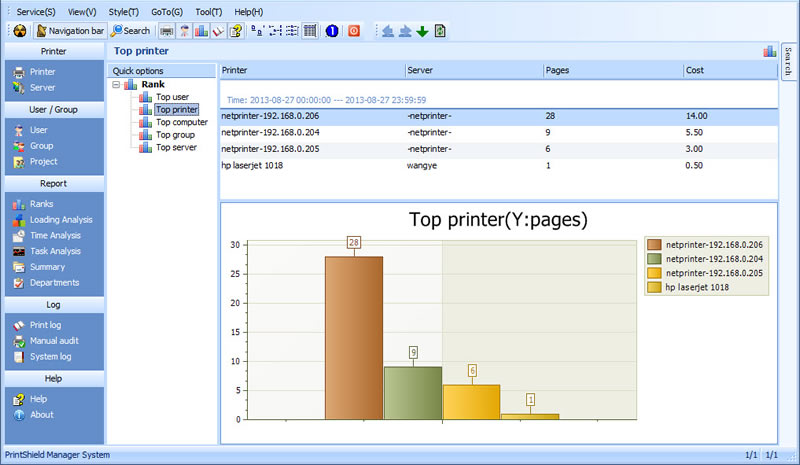Switch to details grid view toolbar icon
The width and height of the screenshot is (800, 465).
click(310, 31)
